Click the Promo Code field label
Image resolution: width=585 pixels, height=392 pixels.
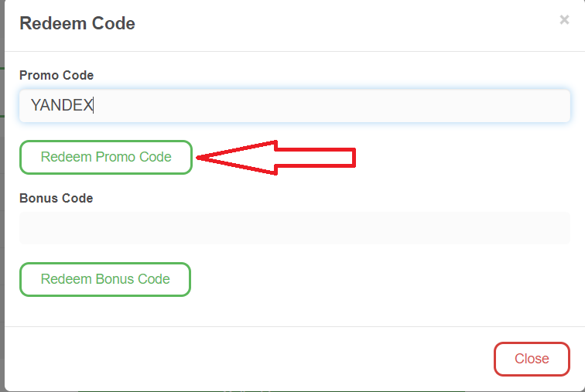coord(56,76)
